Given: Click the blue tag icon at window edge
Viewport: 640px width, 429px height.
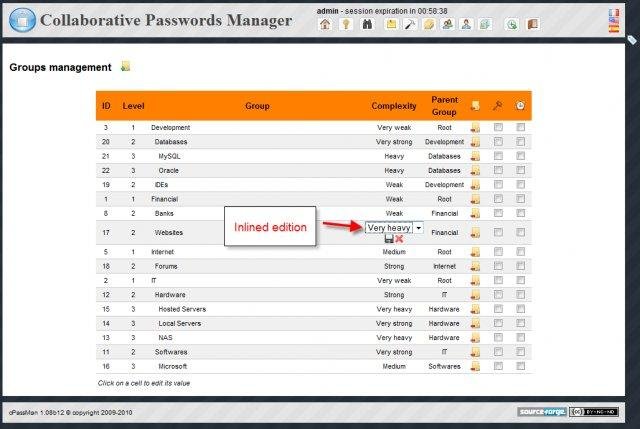Looking at the screenshot, I should [632, 40].
